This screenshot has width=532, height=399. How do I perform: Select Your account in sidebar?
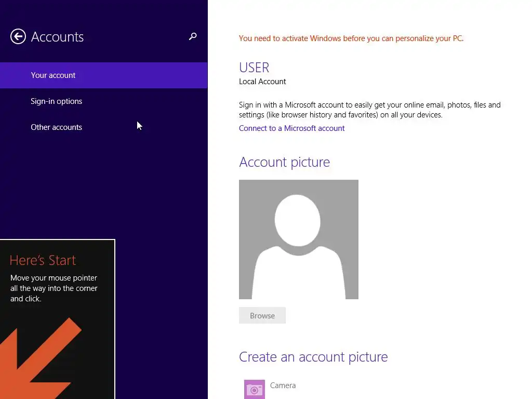pyautogui.click(x=103, y=75)
